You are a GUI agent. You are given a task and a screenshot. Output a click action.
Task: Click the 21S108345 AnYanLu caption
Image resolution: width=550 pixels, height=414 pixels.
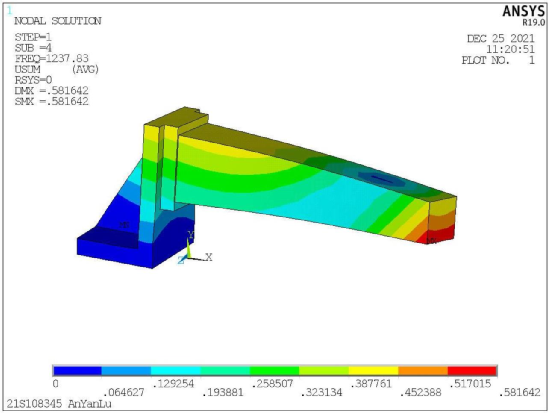click(59, 404)
